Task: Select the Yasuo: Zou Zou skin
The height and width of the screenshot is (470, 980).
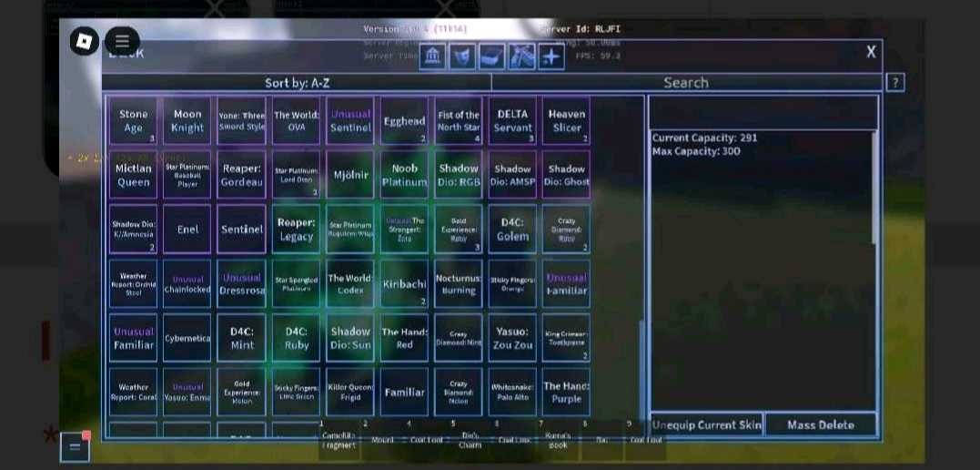Action: [x=512, y=338]
